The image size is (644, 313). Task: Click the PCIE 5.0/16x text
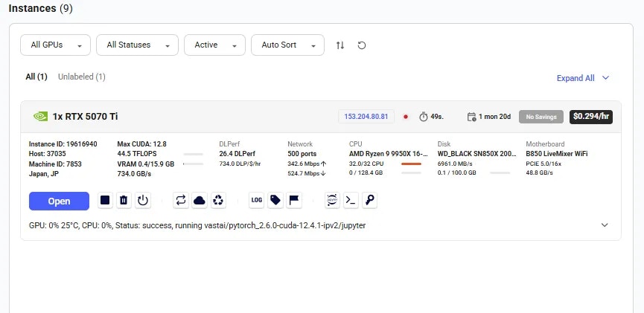point(543,164)
